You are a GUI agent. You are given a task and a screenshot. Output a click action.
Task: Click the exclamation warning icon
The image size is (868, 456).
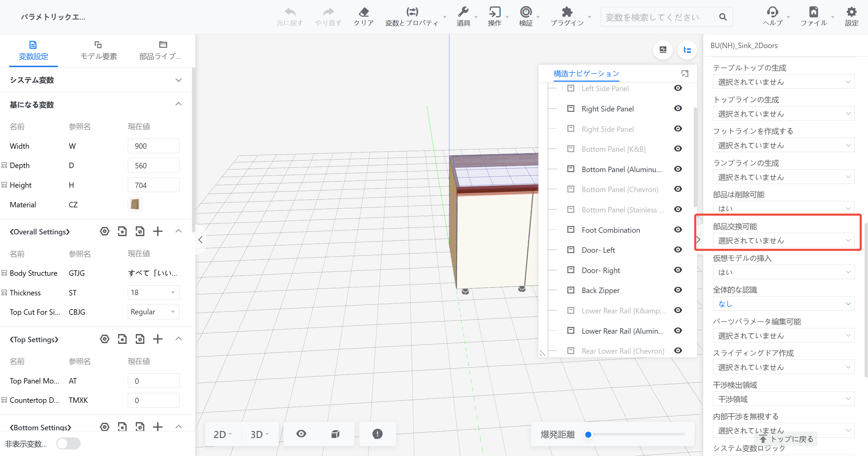point(377,434)
